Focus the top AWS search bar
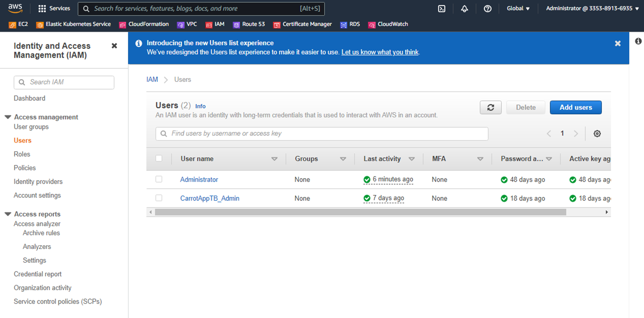This screenshot has height=318, width=644. (x=201, y=9)
